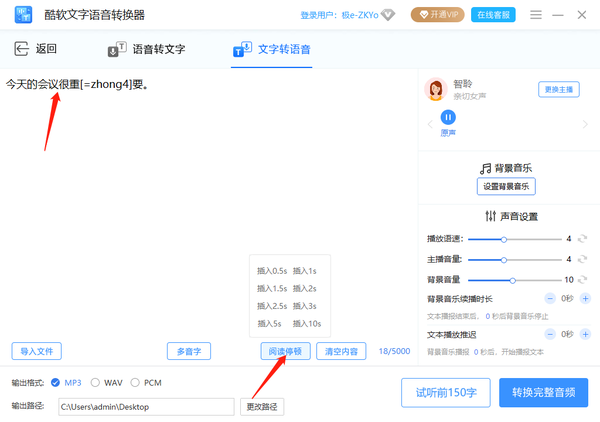Decrease 文本播放推迟 with minus button
The image size is (600, 422).
[x=550, y=334]
